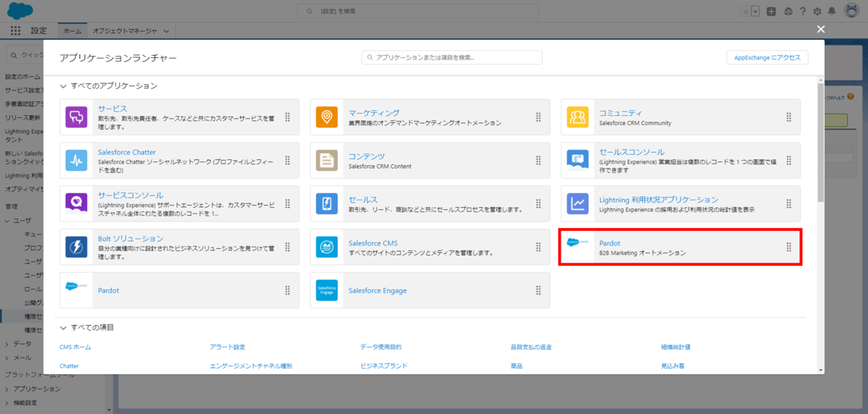
Task: Select 設定のホーム in the sidebar
Action: (x=22, y=76)
